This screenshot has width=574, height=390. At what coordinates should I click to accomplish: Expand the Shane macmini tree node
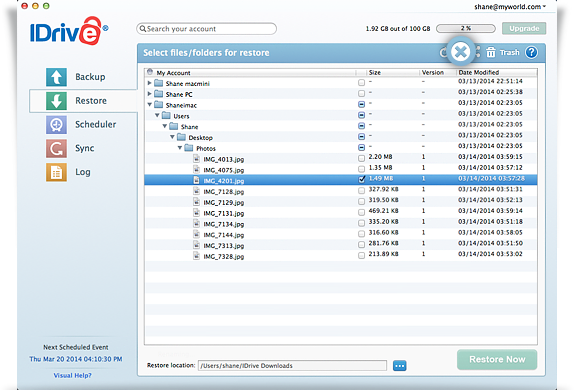pyautogui.click(x=149, y=83)
